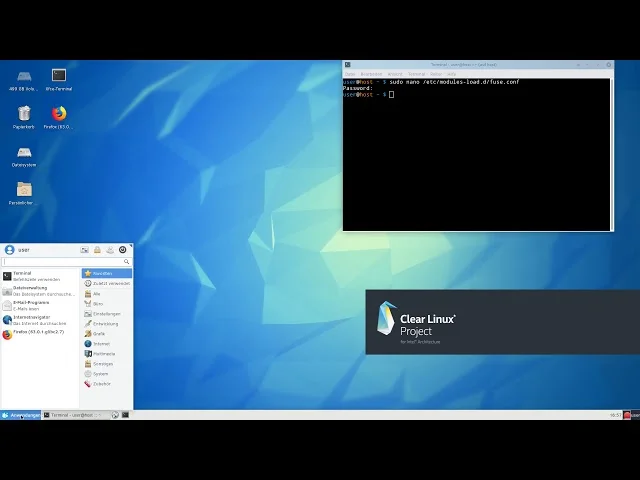This screenshot has width=640, height=480.
Task: Open Xfce-Terminal desktop icon
Action: (x=59, y=76)
